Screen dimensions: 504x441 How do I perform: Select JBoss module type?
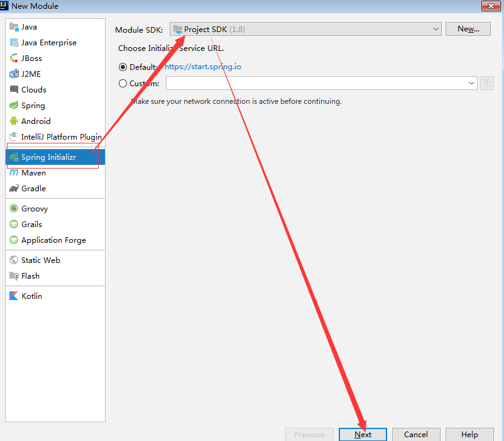[x=55, y=59]
